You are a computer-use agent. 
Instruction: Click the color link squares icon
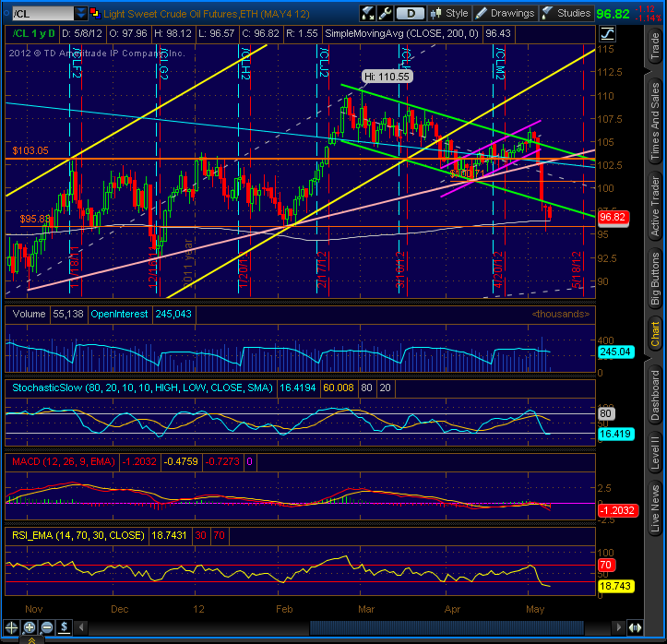coord(95,14)
